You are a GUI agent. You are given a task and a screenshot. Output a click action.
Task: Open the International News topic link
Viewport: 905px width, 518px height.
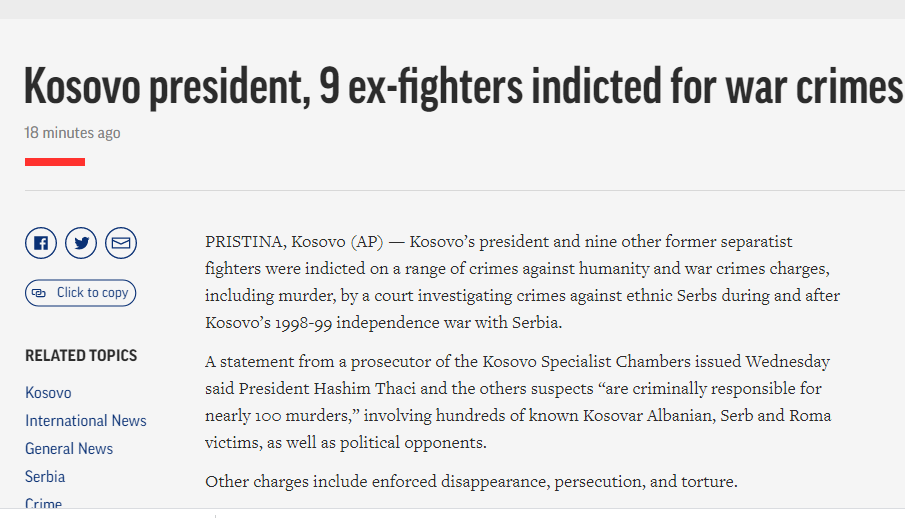pos(85,420)
